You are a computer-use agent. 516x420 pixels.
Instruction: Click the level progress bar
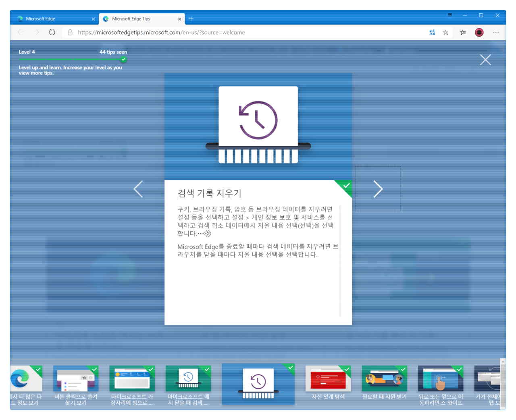click(x=73, y=60)
